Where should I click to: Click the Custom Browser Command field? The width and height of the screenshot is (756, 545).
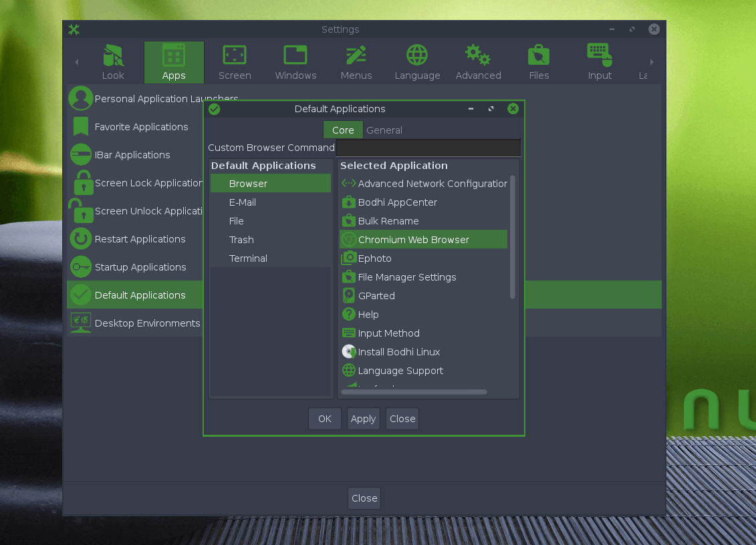coord(428,148)
